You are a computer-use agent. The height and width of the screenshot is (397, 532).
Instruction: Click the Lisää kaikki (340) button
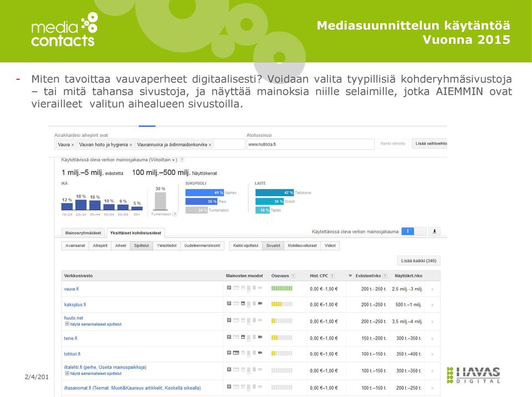coord(419,261)
